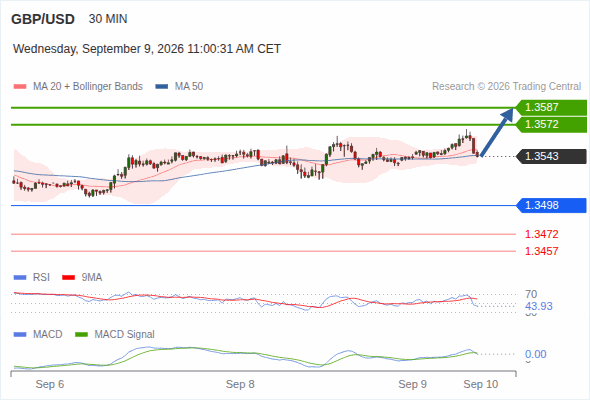Click the MACD Signal legend swatch
This screenshot has width=590, height=400.
[81, 335]
